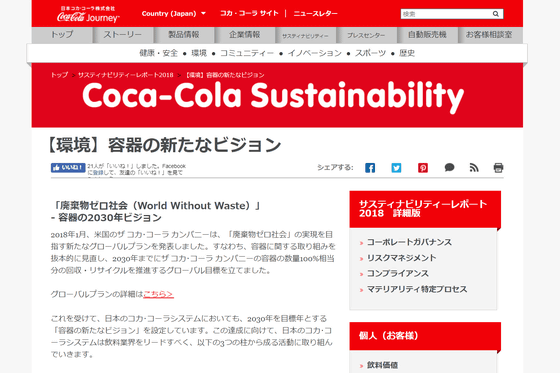
Task: Open the Country (Japan) dropdown
Action: 174,14
